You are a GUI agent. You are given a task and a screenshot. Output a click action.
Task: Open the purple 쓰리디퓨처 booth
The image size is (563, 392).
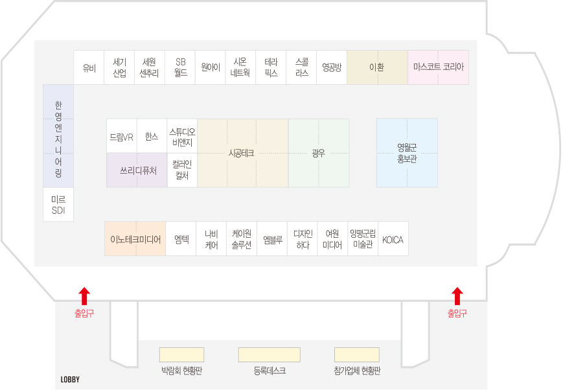coord(137,171)
